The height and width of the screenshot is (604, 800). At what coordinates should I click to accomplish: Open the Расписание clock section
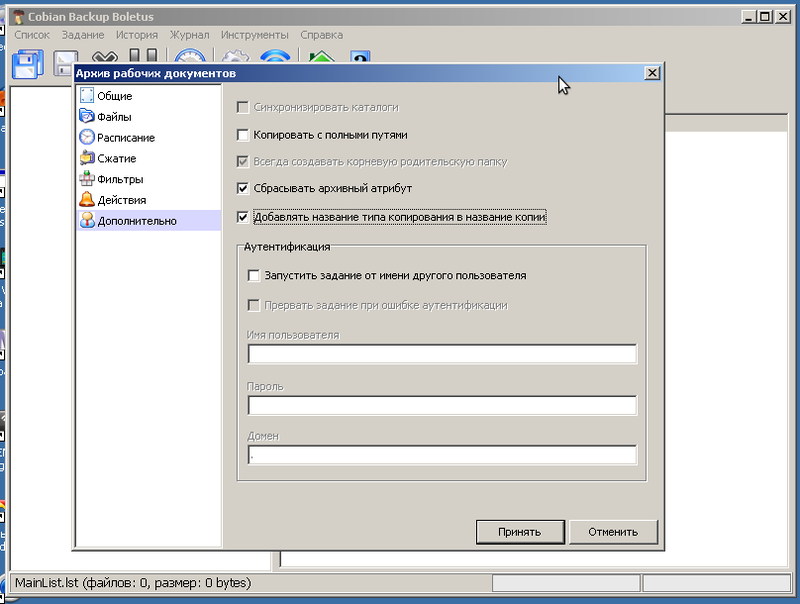click(87, 138)
